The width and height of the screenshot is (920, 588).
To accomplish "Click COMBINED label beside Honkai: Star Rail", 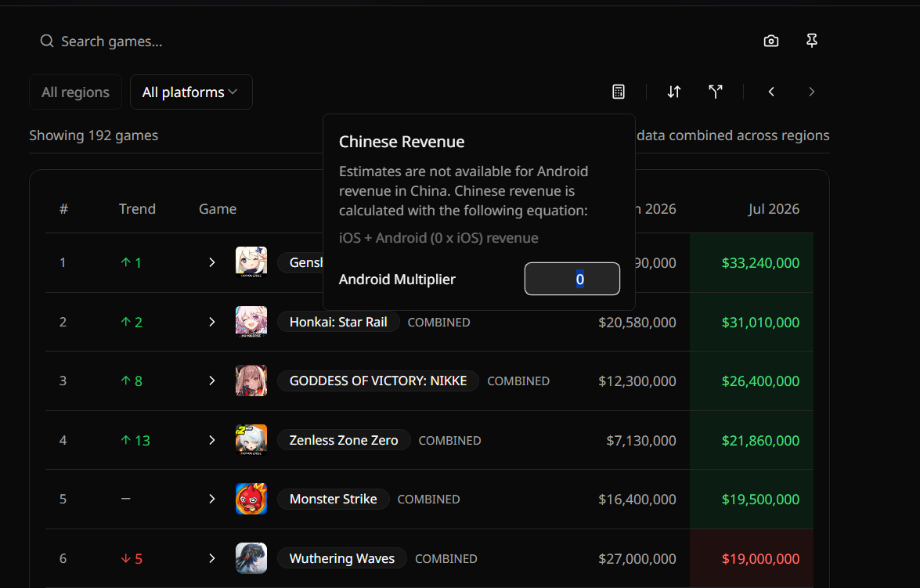I will tap(439, 322).
